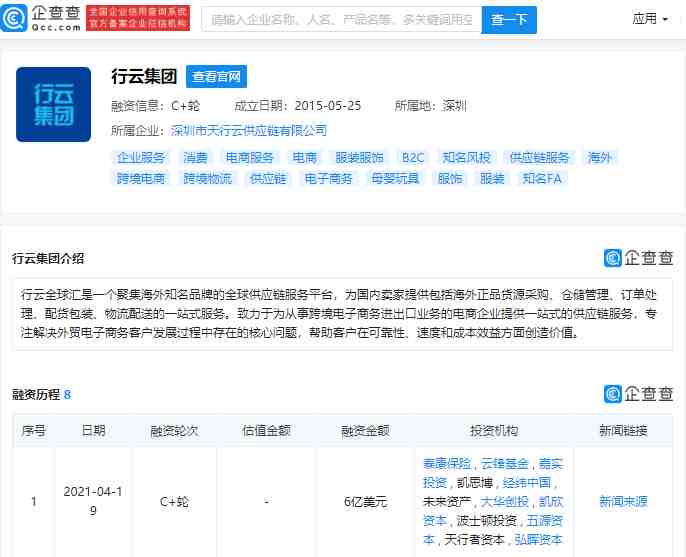Select the 电商服务 tag

(249, 158)
